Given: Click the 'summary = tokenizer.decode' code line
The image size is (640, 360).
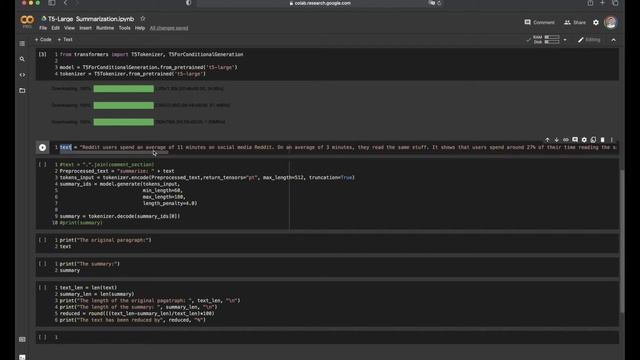Looking at the screenshot, I should pyautogui.click(x=120, y=216).
